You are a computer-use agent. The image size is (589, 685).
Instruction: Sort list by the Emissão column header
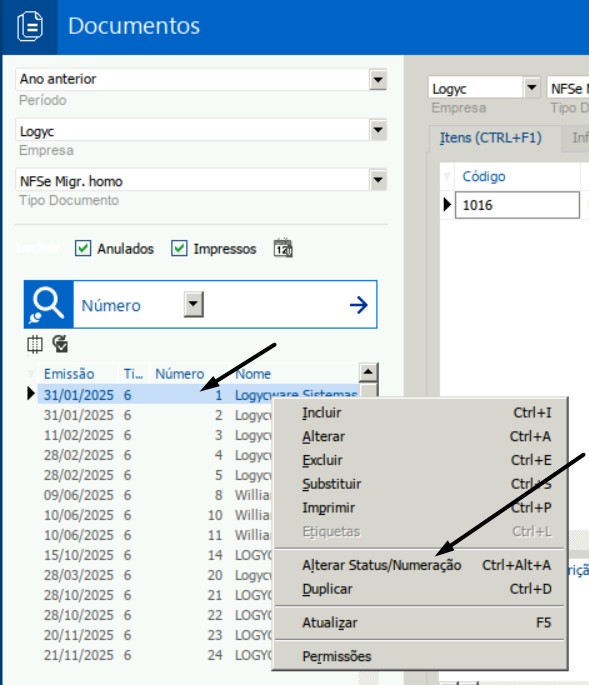point(69,374)
